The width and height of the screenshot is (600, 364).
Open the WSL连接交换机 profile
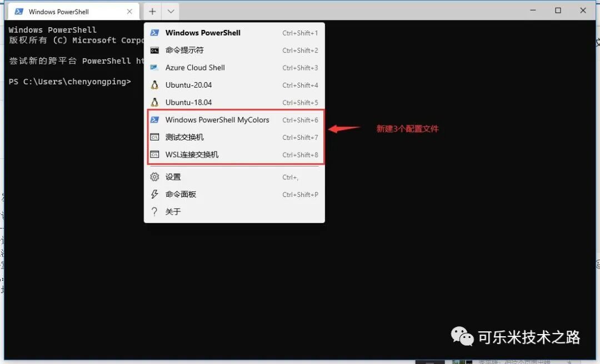click(234, 154)
